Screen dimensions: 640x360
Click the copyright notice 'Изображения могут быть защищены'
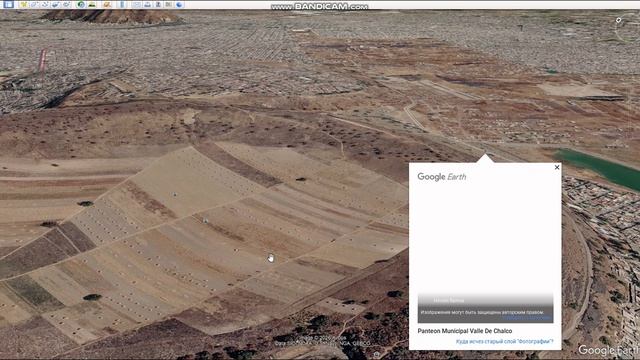[482, 312]
